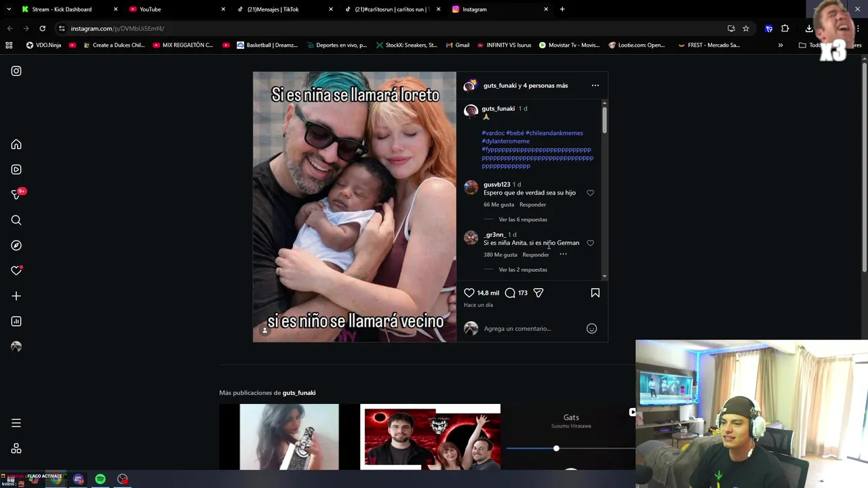
Task: Open Meta apps icon at sidebar bottom
Action: (16, 449)
